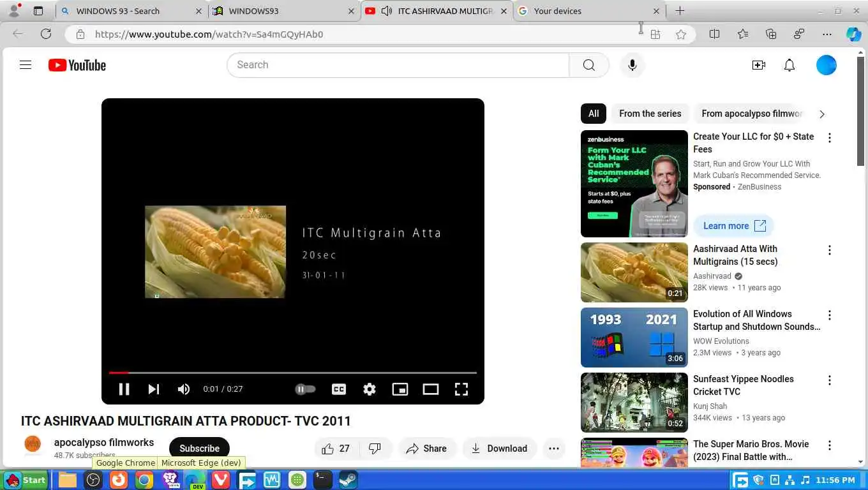The image size is (868, 490).
Task: Launch OBS Studio from the taskbar
Action: coord(93,480)
